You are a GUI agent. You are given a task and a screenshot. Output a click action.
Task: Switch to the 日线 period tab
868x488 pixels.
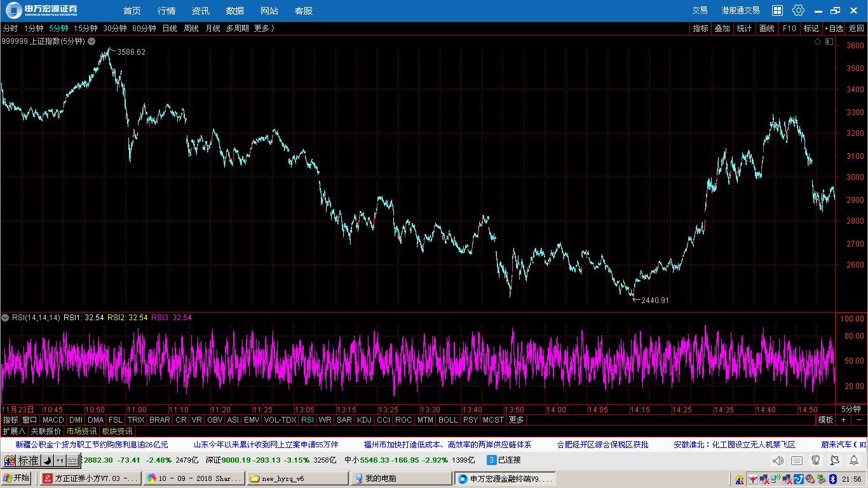(x=170, y=29)
